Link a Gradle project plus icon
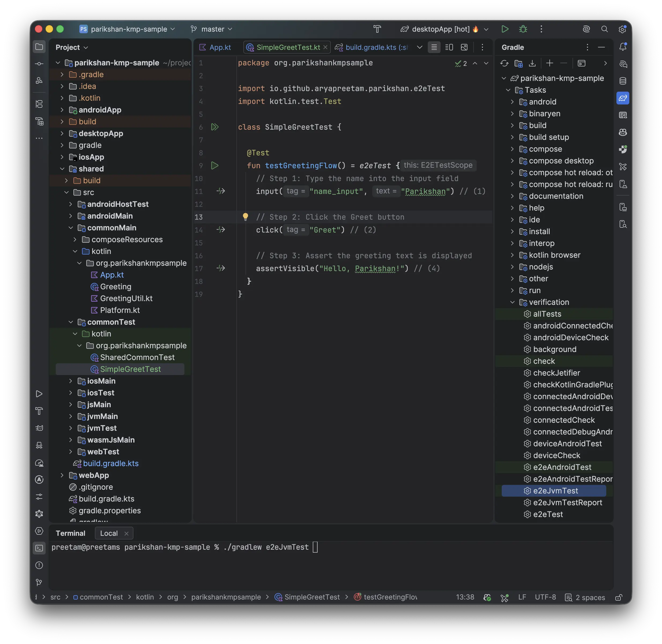 pyautogui.click(x=550, y=63)
